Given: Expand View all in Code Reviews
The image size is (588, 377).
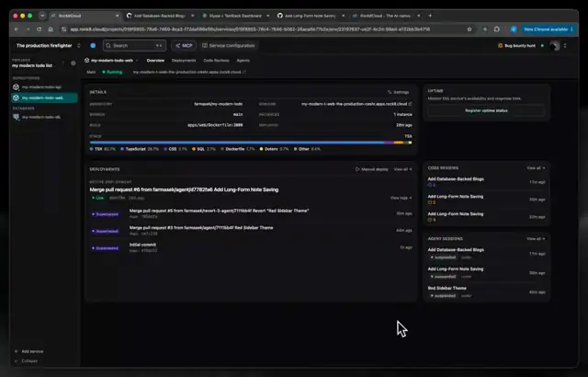Looking at the screenshot, I should (x=536, y=168).
